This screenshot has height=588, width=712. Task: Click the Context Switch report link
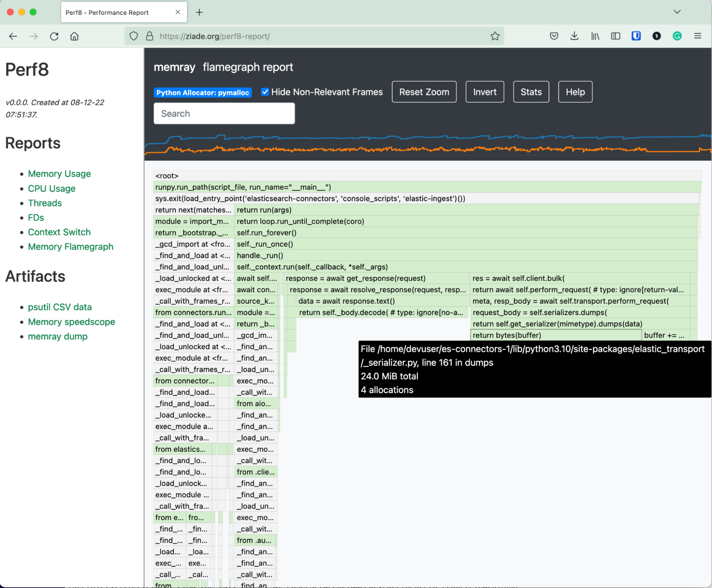point(59,232)
